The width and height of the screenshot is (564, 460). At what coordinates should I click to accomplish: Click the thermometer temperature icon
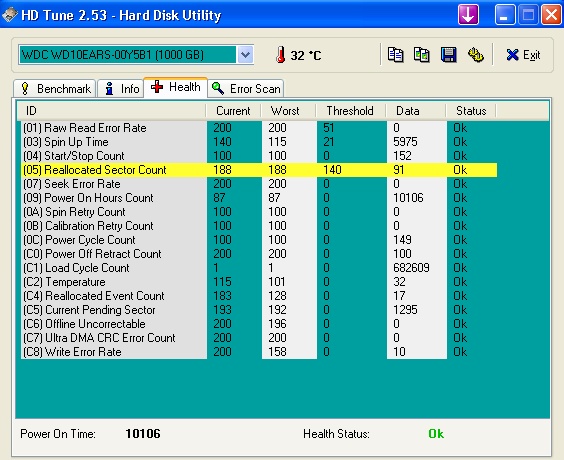[x=281, y=55]
